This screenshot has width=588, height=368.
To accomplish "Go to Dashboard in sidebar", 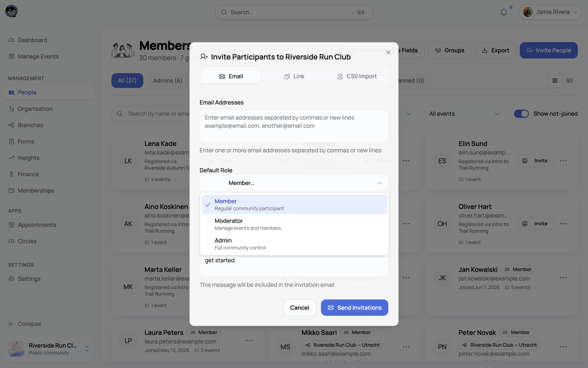I will pos(49,40).
